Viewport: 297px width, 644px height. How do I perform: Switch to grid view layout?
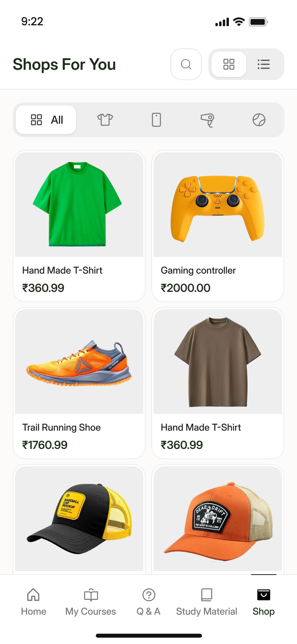[229, 64]
